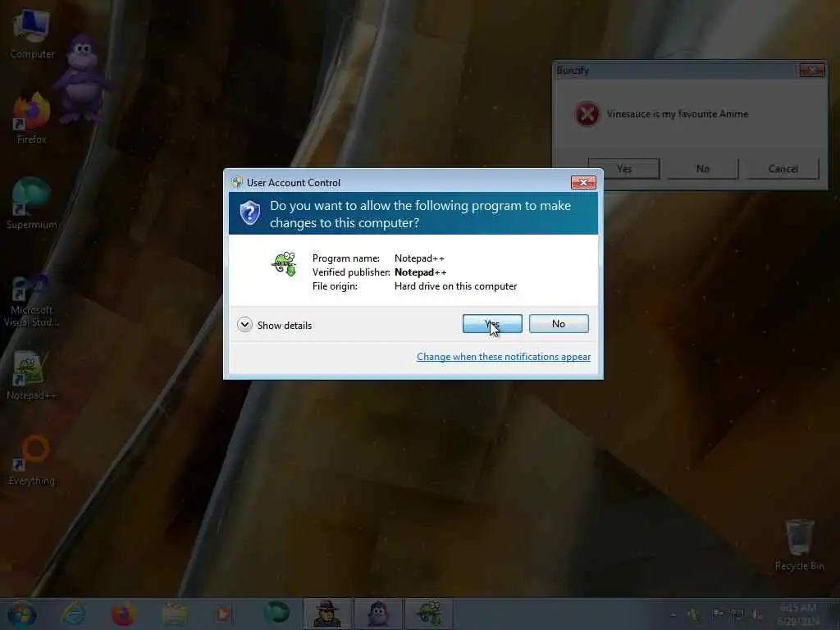Screen dimensions: 840x630
Task: Select the Firefox desktop shortcut
Action: [x=32, y=119]
